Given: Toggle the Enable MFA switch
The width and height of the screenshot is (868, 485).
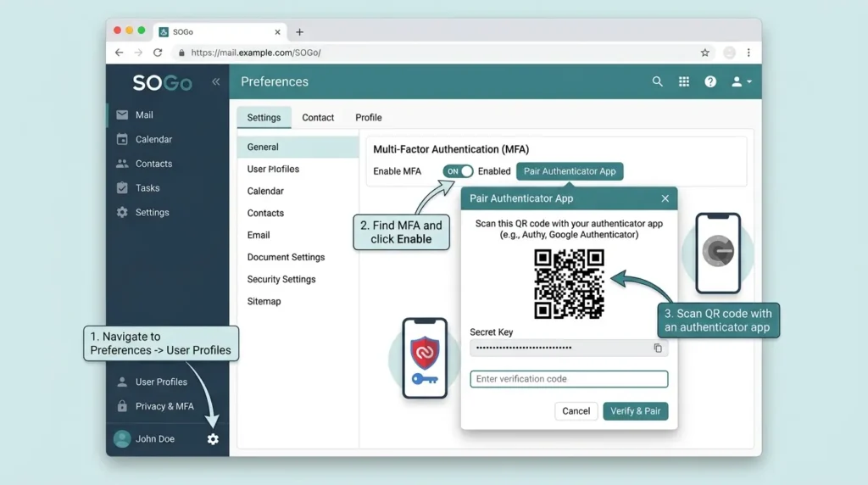Looking at the screenshot, I should [458, 171].
